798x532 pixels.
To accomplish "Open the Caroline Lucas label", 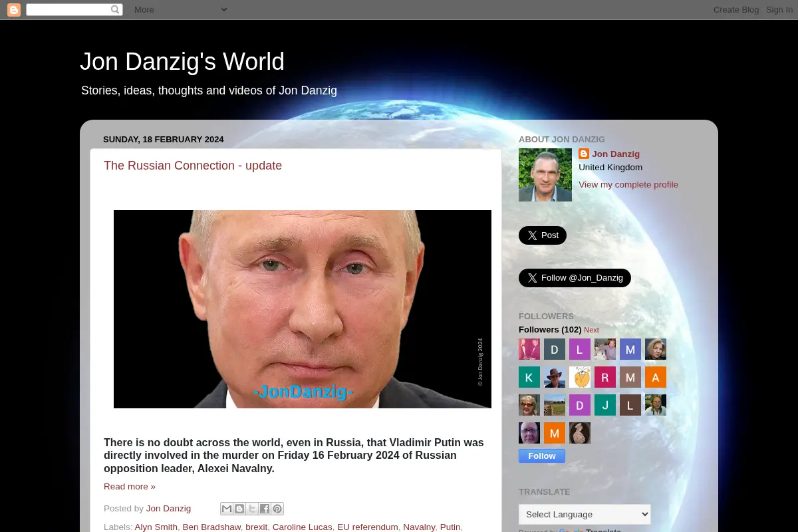I will pos(302,527).
